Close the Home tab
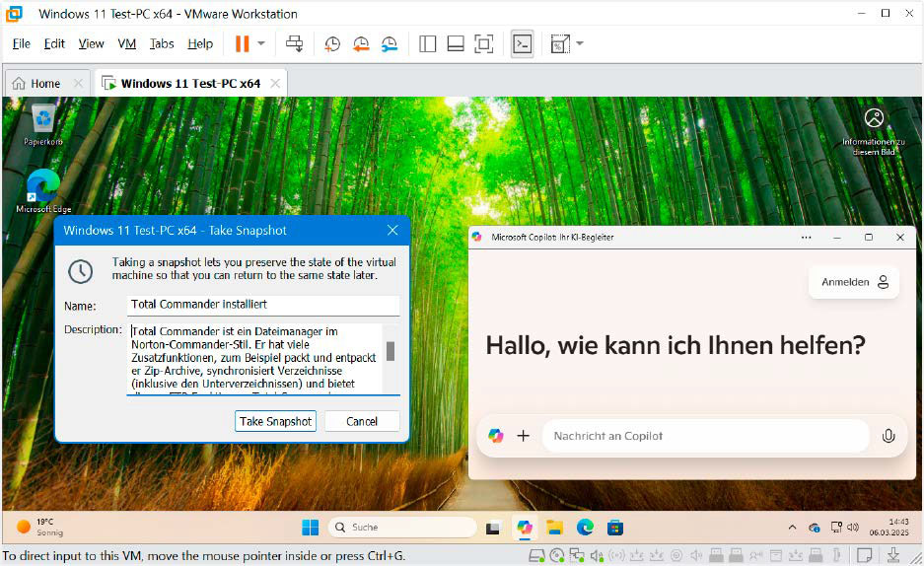This screenshot has height=566, width=924. pyautogui.click(x=78, y=84)
